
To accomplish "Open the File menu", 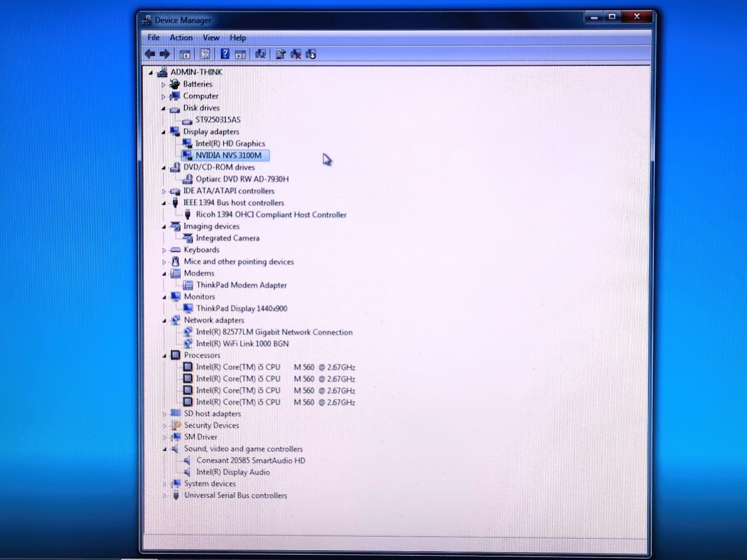I will (154, 38).
